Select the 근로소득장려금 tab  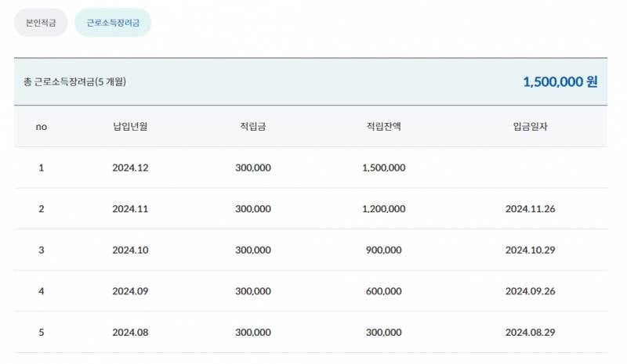coord(113,23)
